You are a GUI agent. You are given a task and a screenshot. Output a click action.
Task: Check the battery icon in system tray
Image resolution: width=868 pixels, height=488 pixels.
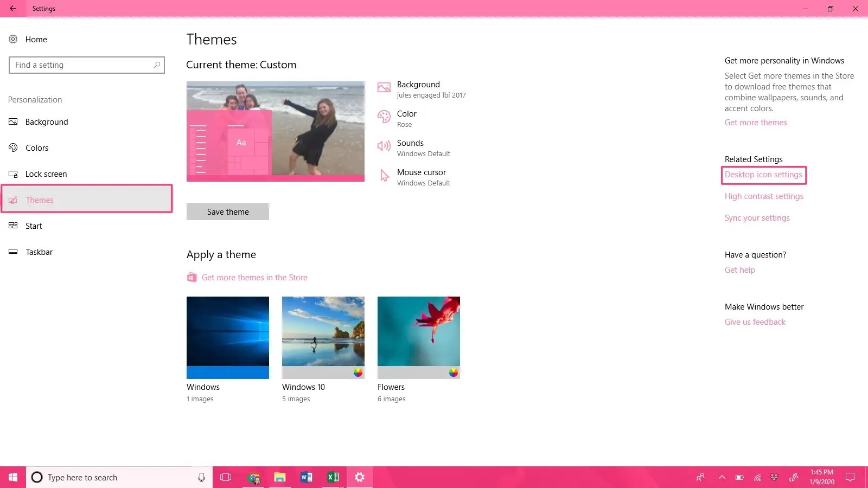739,477
